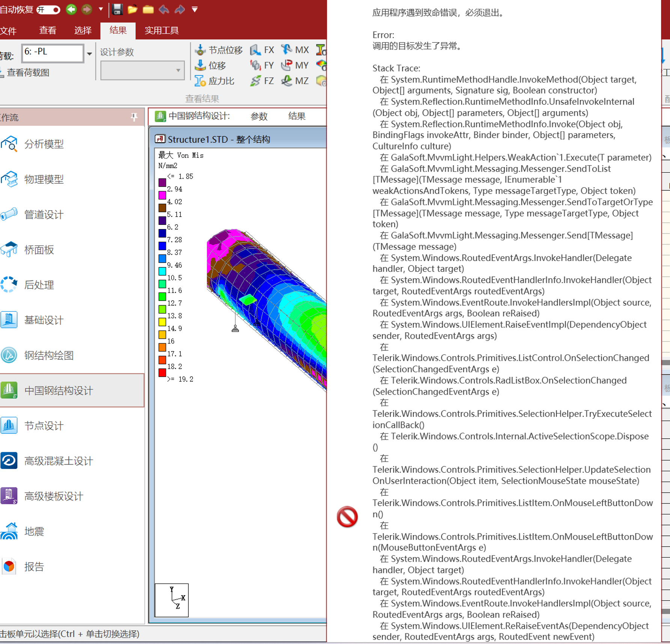Click the purple <= 1.85 legend swatch

pyautogui.click(x=162, y=182)
